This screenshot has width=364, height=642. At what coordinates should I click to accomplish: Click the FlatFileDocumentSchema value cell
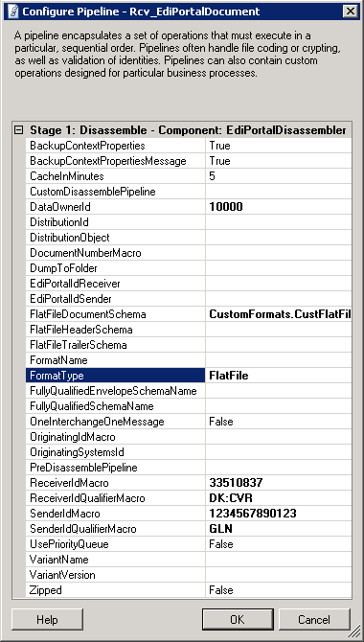279,314
